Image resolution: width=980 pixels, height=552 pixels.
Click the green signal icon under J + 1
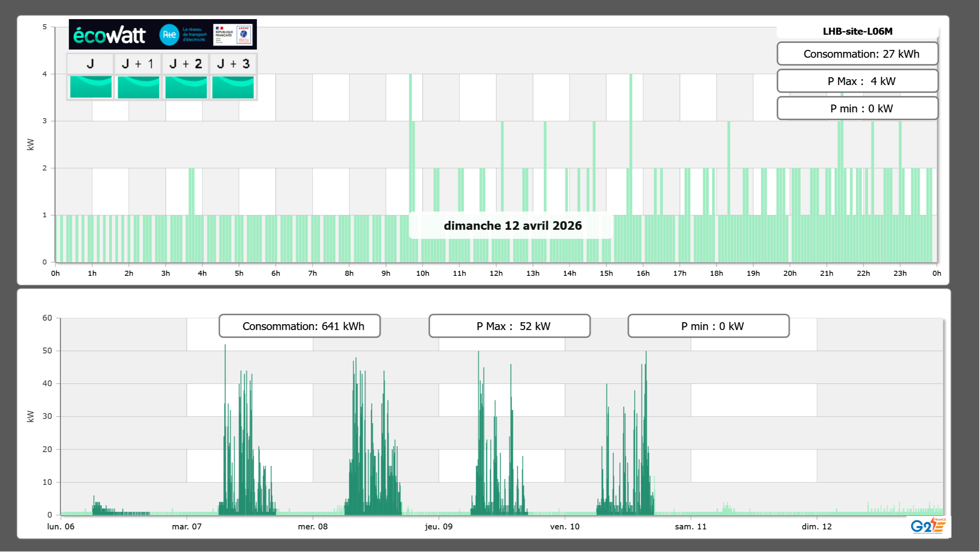click(x=138, y=87)
